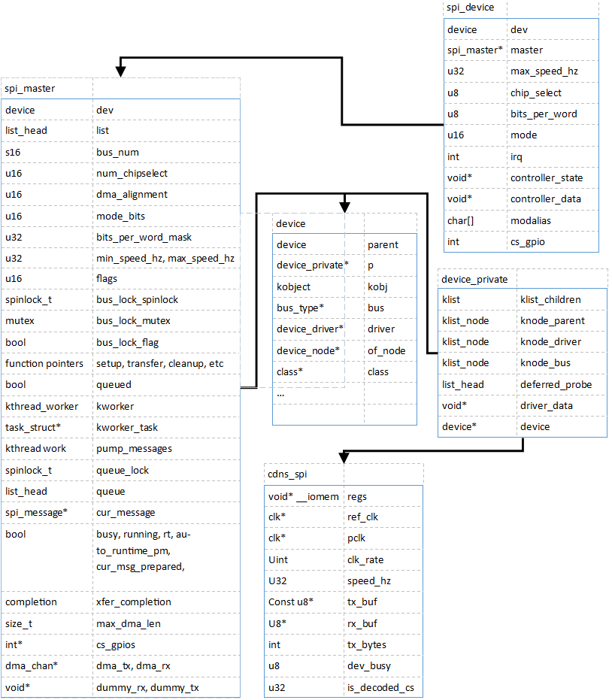Viewport: 612px width, 700px height.
Task: Select the parent field in device table
Action: (x=383, y=244)
